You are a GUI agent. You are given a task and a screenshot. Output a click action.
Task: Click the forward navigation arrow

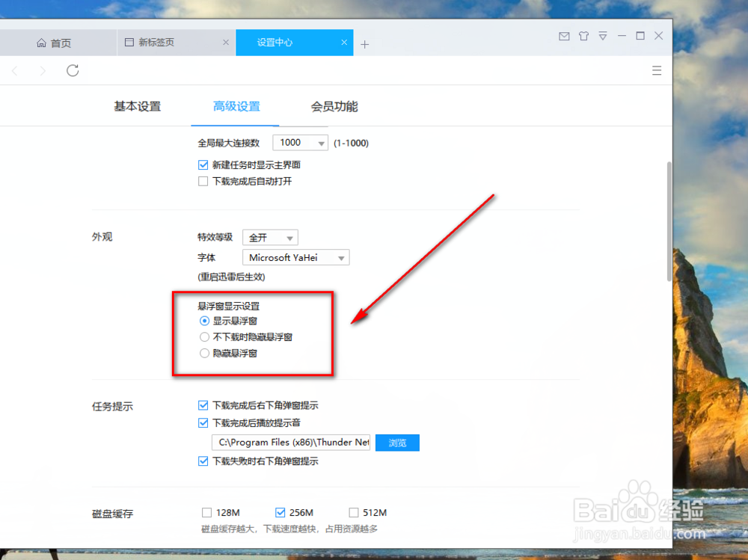[43, 70]
